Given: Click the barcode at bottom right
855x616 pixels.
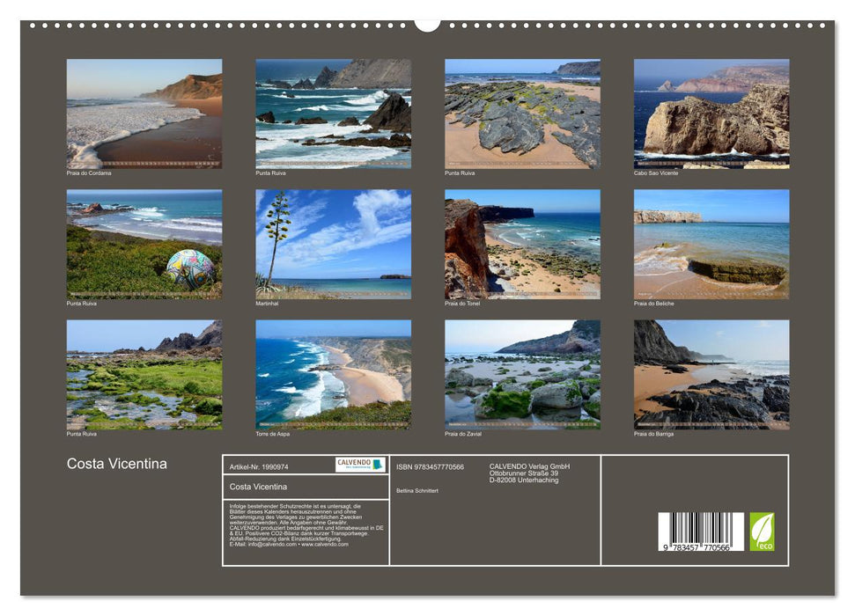Looking at the screenshot, I should (x=700, y=532).
